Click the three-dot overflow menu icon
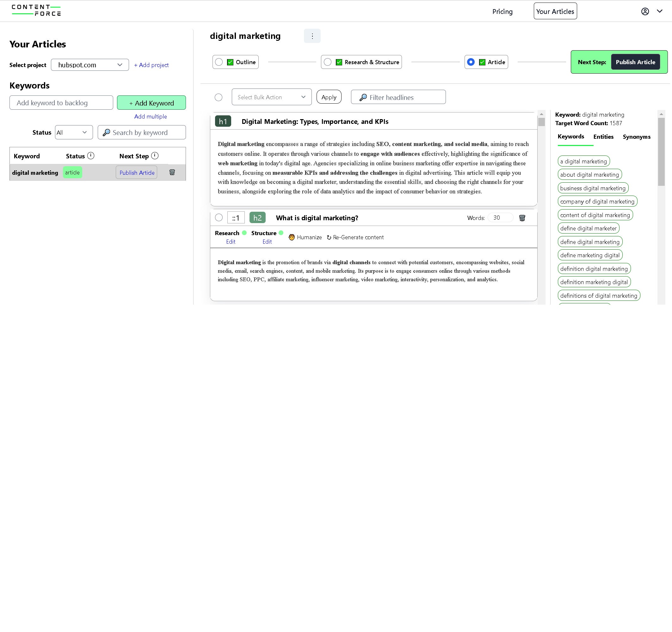The width and height of the screenshot is (672, 632). pyautogui.click(x=312, y=36)
